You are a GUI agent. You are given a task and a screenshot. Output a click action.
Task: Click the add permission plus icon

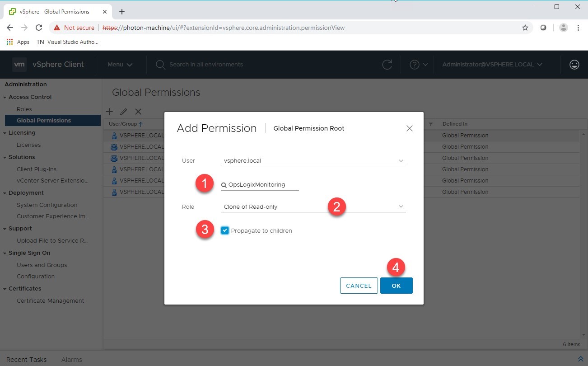pos(109,112)
